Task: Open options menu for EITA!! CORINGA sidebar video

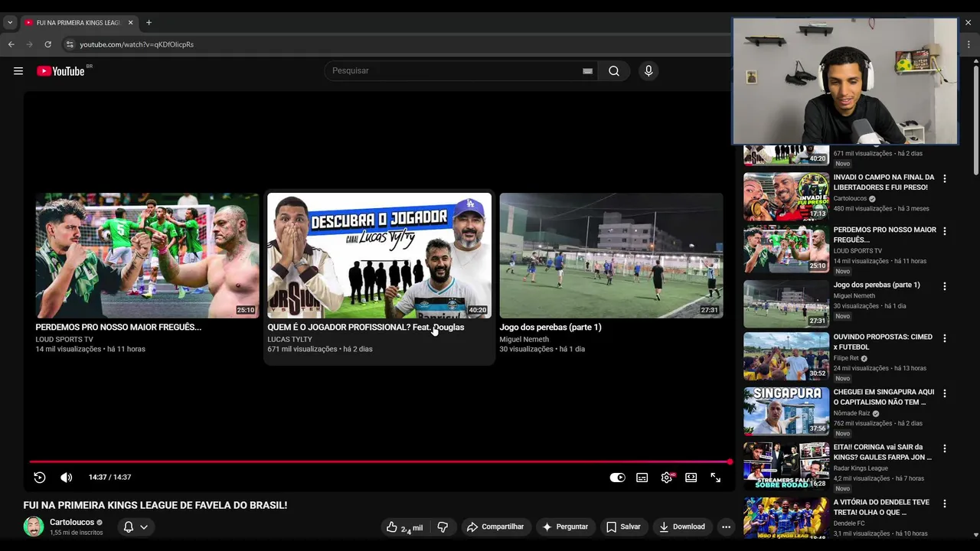Action: coord(945,448)
